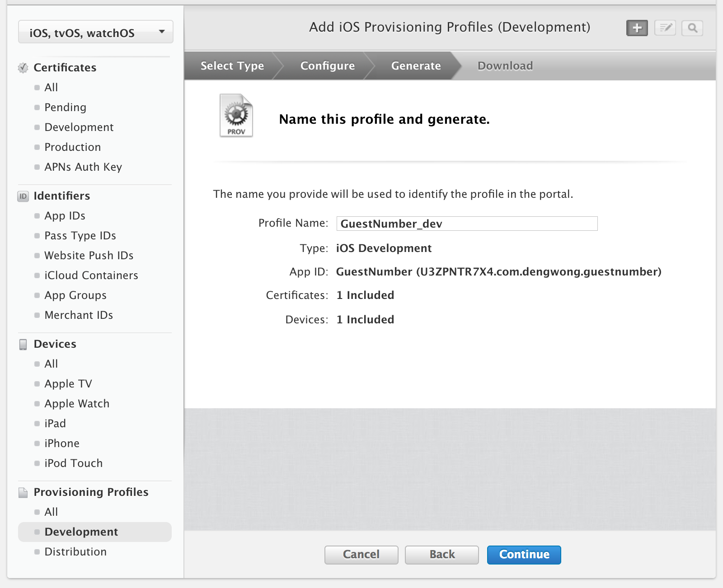The width and height of the screenshot is (723, 588).
Task: Open iPod Touch devices
Action: 73,463
